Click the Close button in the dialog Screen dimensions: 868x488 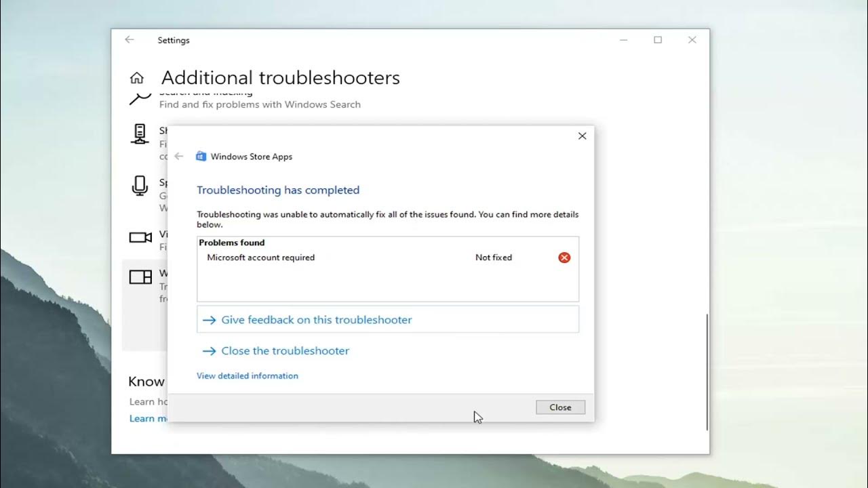[x=560, y=407]
